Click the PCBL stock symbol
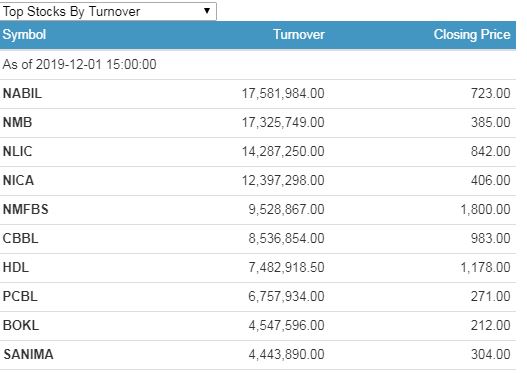Image resolution: width=527 pixels, height=373 pixels. click(x=20, y=296)
